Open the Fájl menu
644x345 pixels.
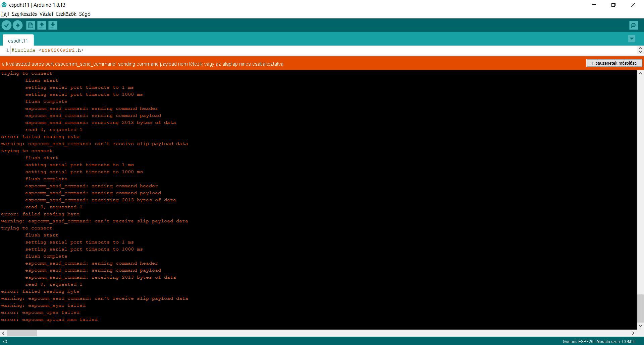[x=5, y=14]
